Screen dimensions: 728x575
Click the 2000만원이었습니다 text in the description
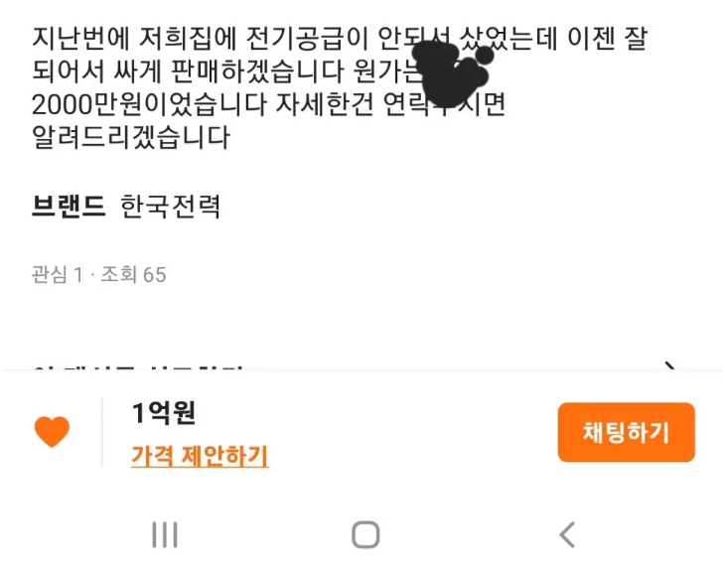(x=150, y=104)
